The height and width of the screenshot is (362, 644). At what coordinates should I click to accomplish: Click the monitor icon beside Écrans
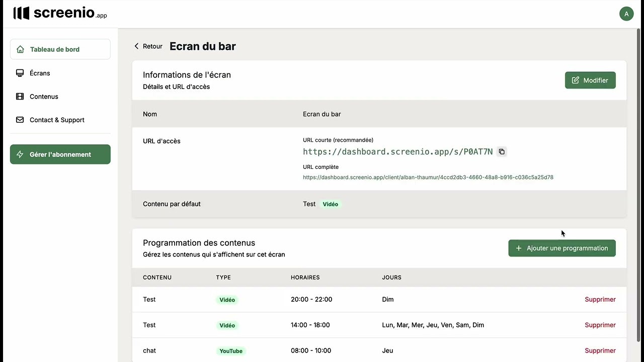20,73
